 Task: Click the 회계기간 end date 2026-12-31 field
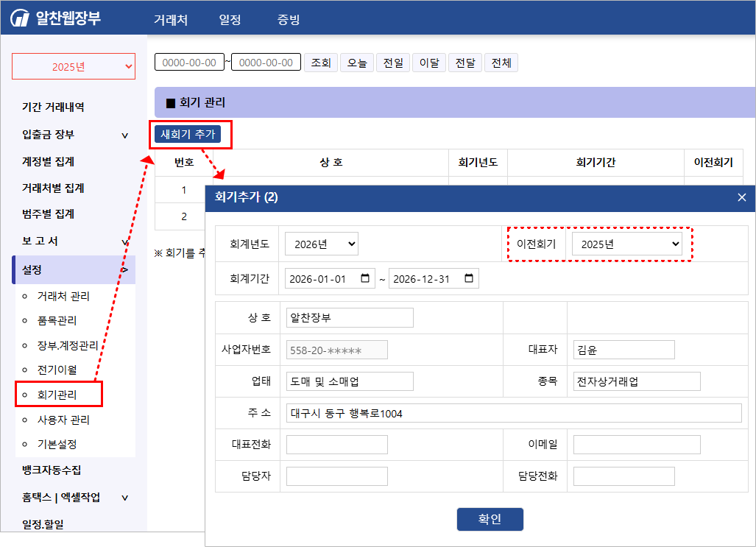pyautogui.click(x=434, y=278)
